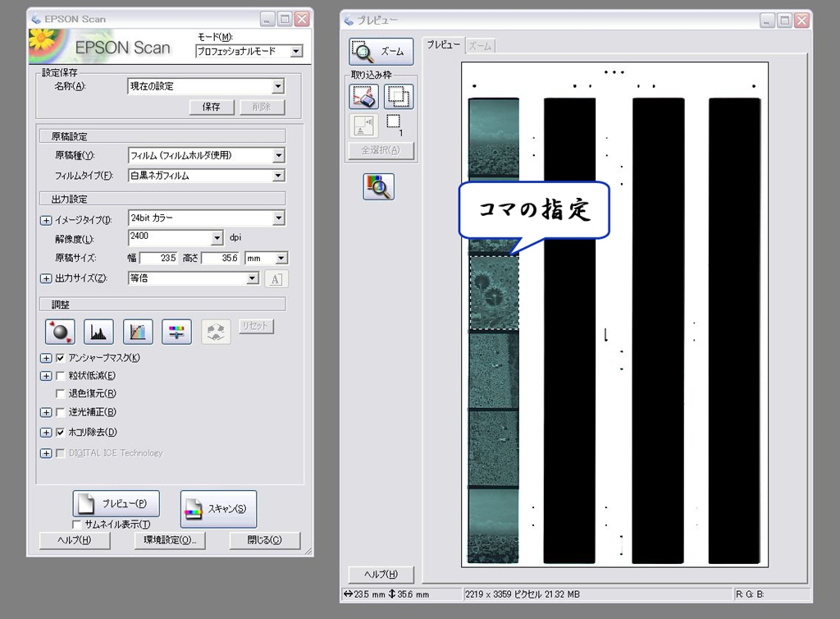Image resolution: width=840 pixels, height=619 pixels.
Task: Toggle the ホコリ除去 checkbox
Action: (61, 432)
